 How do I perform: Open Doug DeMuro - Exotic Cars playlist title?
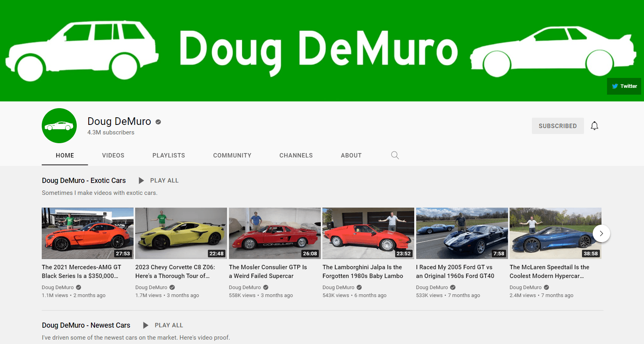84,181
